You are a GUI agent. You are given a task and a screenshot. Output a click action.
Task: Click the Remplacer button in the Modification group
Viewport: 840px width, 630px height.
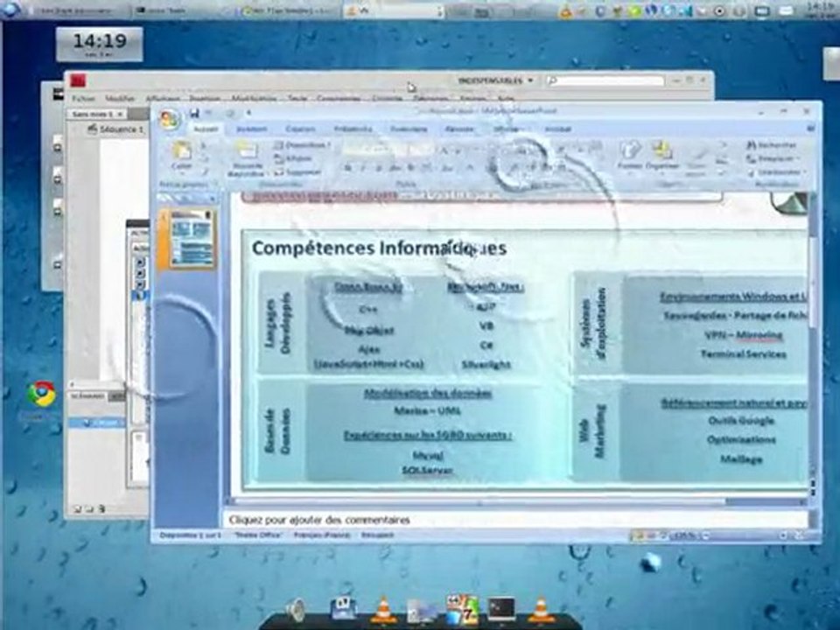[773, 158]
